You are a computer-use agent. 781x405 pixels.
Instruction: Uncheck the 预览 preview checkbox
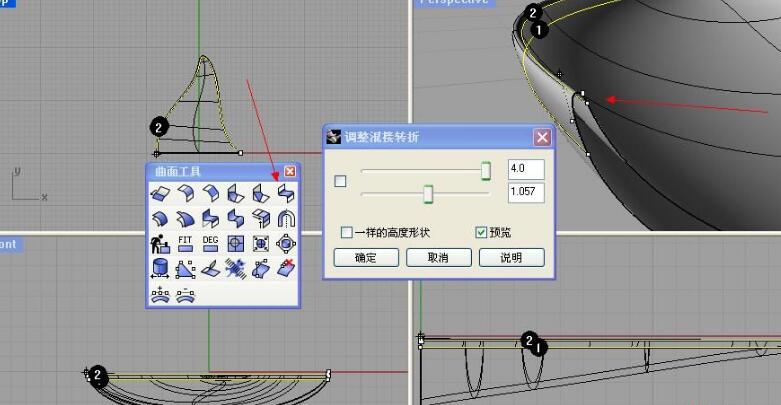pyautogui.click(x=481, y=232)
